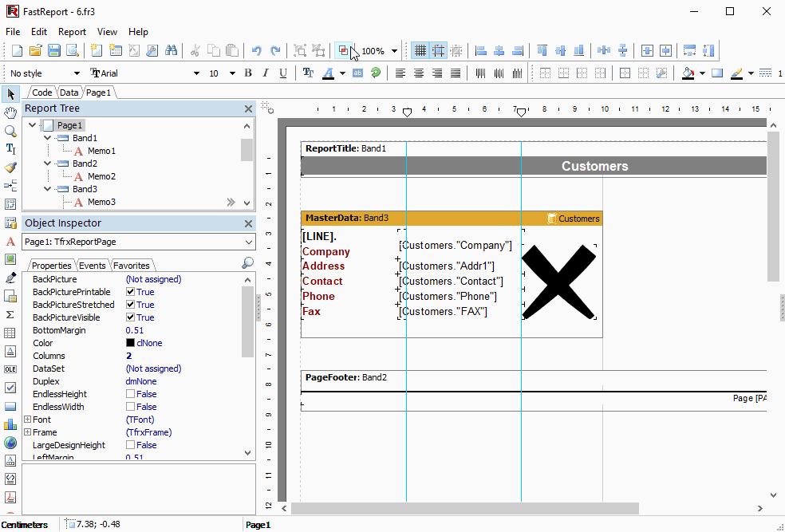The height and width of the screenshot is (532, 785).
Task: Open the style dropdown showing No style
Action: pyautogui.click(x=77, y=73)
